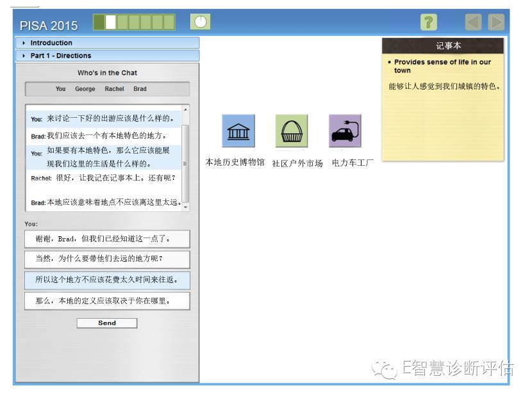Viewport: 532px width, 395px height.
Task: Open the help question mark button
Action: pos(429,22)
